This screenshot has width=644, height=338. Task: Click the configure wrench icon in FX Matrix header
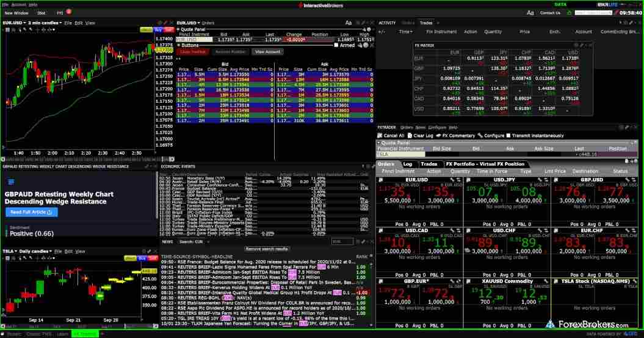(x=582, y=45)
